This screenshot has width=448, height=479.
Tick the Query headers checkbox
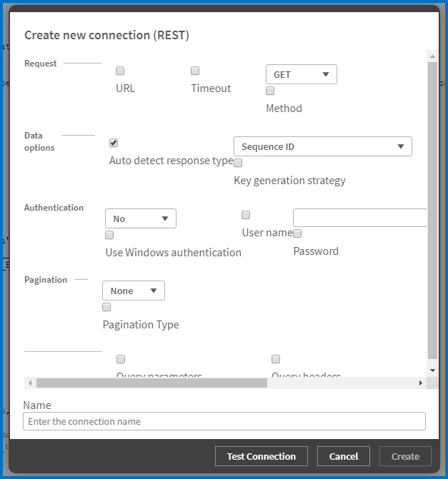pos(276,359)
